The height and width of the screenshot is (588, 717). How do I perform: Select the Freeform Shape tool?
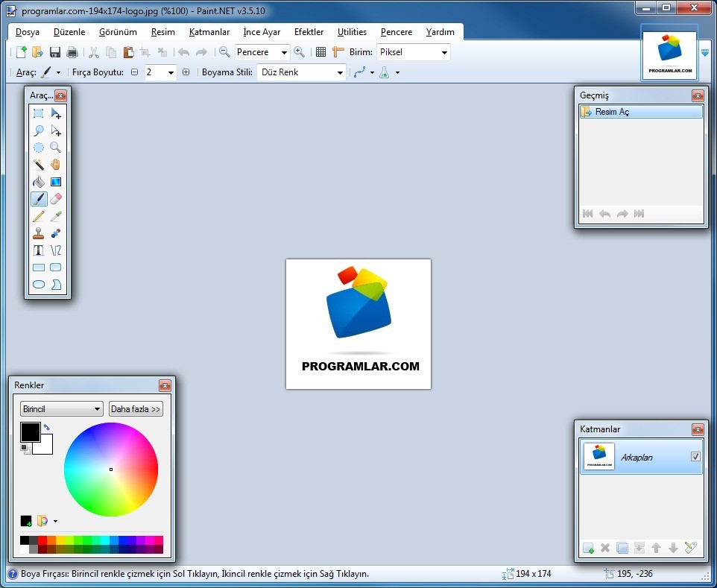[x=56, y=285]
